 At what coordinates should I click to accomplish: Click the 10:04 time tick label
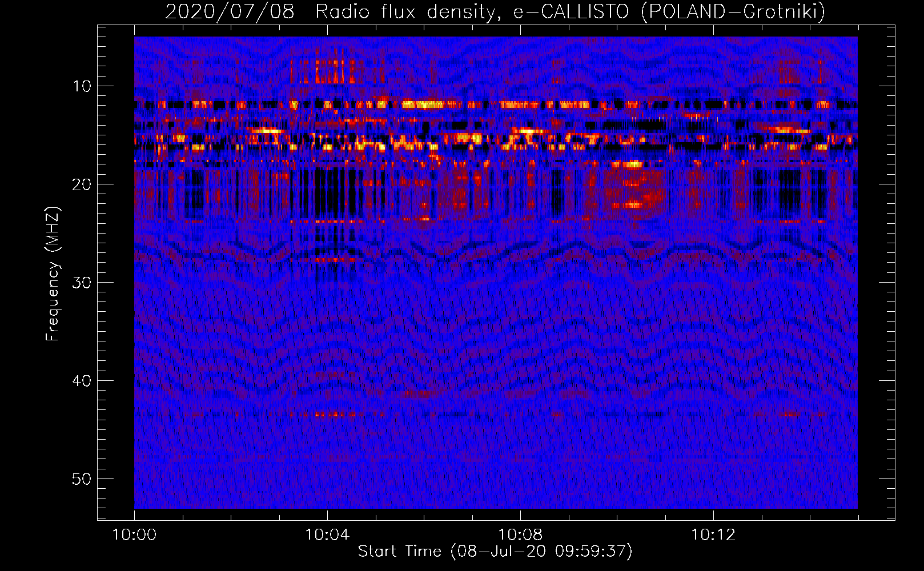point(327,535)
